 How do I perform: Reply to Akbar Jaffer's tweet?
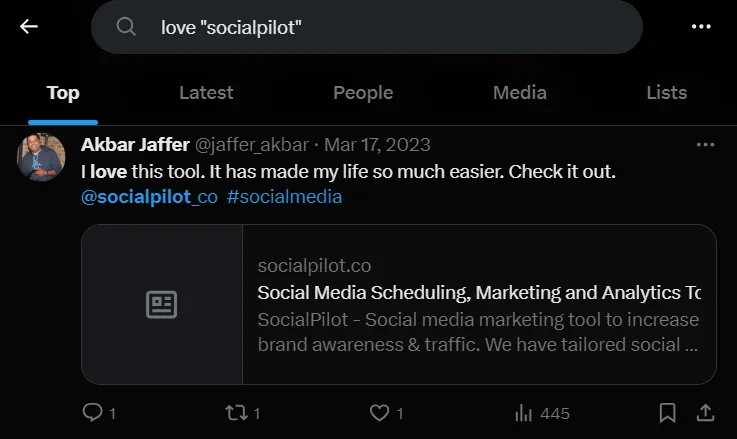tap(93, 412)
